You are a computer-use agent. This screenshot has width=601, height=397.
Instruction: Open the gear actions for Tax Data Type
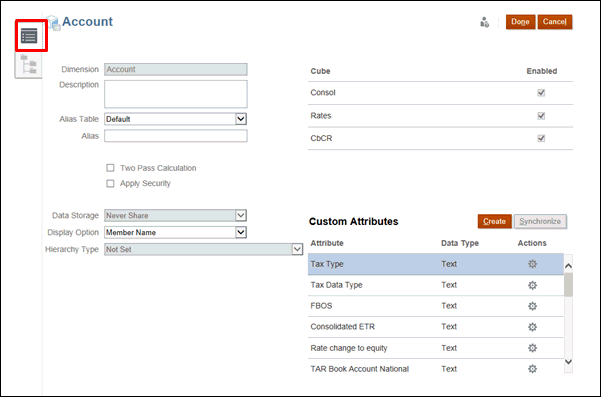click(532, 285)
